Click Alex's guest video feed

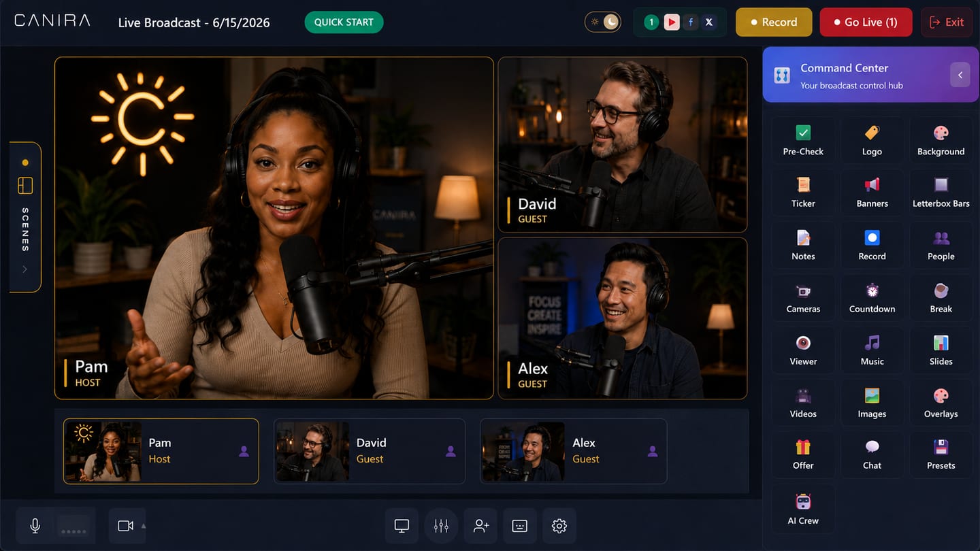[x=623, y=318]
